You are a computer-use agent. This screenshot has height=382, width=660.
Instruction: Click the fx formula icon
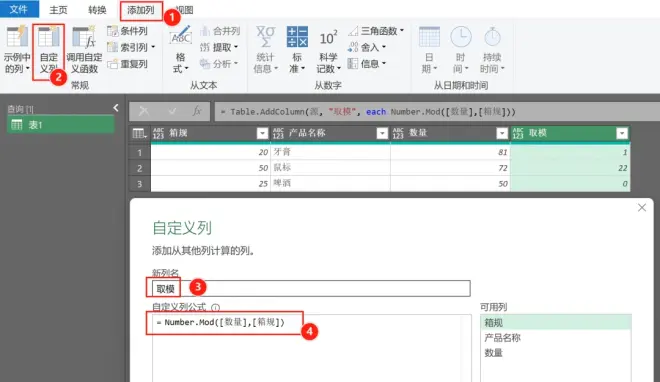[197, 111]
